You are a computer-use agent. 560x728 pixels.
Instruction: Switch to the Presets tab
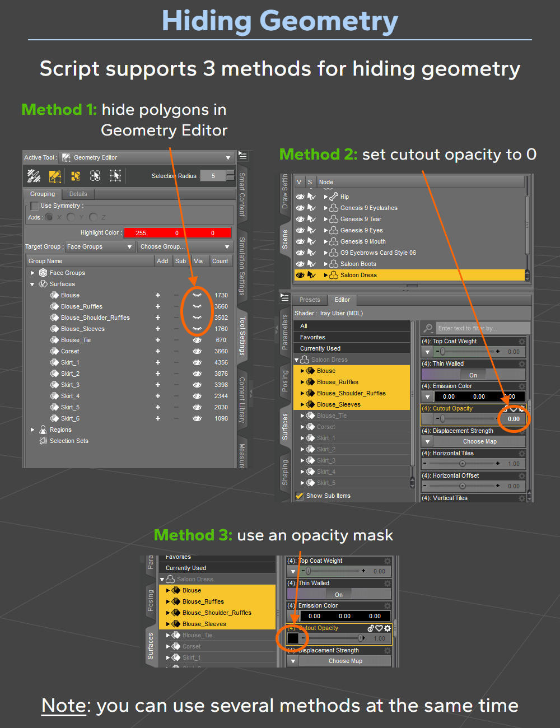coord(309,300)
